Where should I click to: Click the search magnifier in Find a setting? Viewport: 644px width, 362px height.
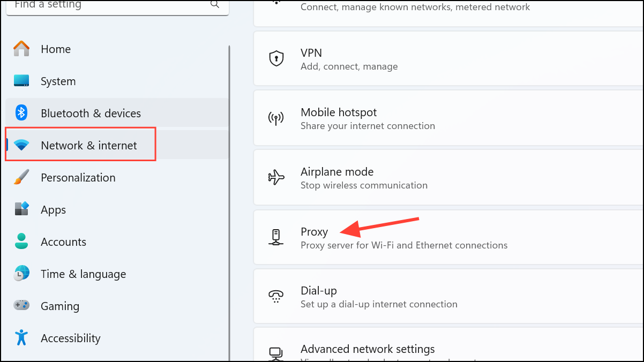click(215, 4)
